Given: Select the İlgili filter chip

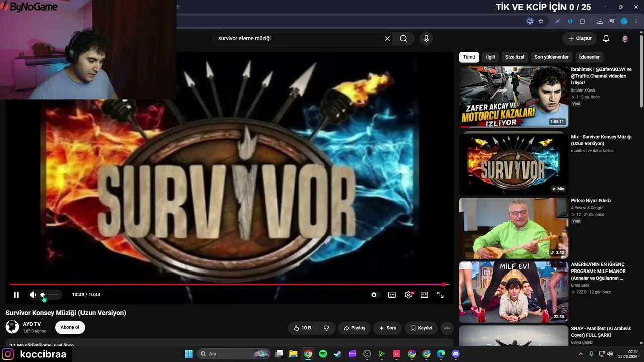Looking at the screenshot, I should 490,57.
